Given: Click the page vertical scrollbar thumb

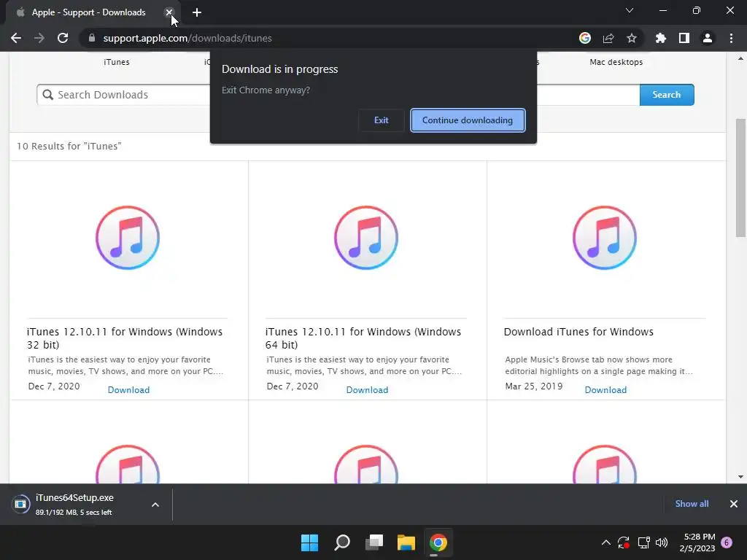Looking at the screenshot, I should tap(740, 177).
